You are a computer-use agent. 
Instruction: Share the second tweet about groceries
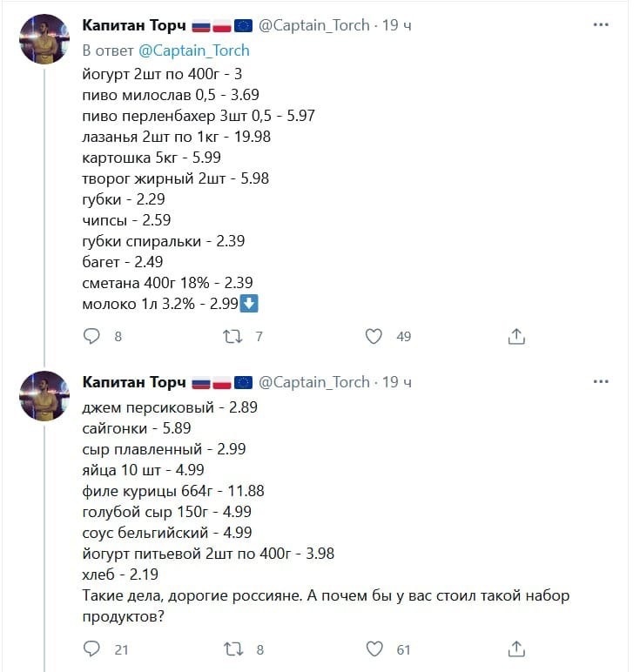coord(515,648)
